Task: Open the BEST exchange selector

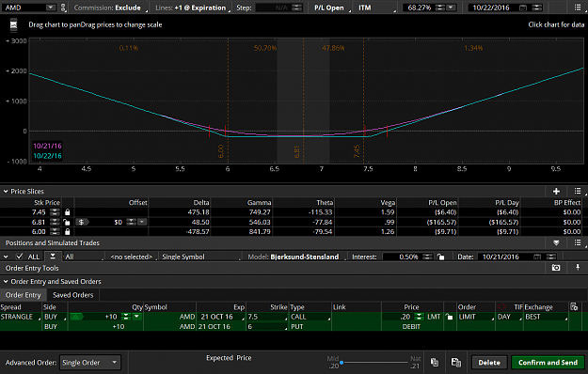Action: [546, 317]
